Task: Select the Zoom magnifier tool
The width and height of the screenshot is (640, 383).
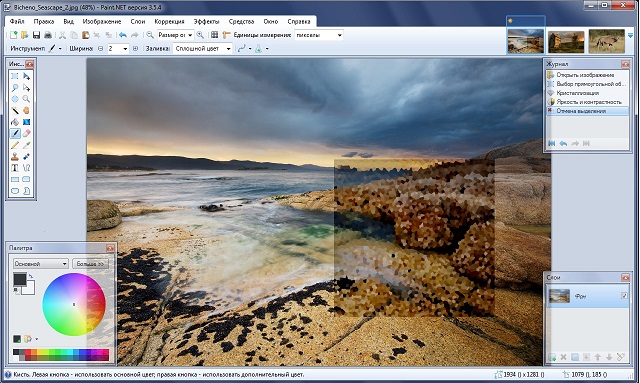Action: click(27, 99)
